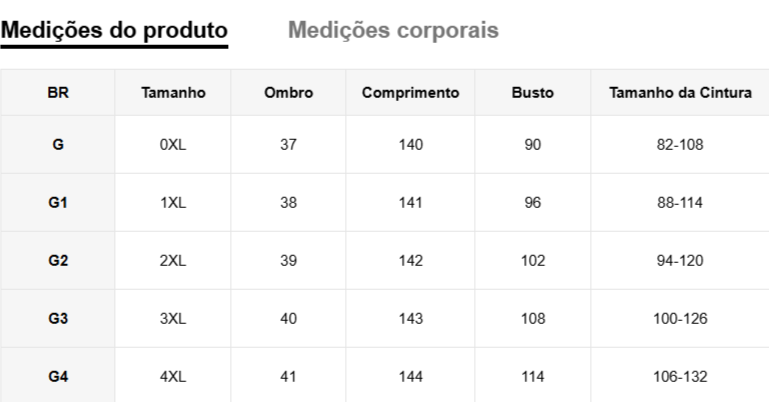Screen dimensions: 769x402
Task: Select the Medições do produto tab
Action: pyautogui.click(x=114, y=30)
